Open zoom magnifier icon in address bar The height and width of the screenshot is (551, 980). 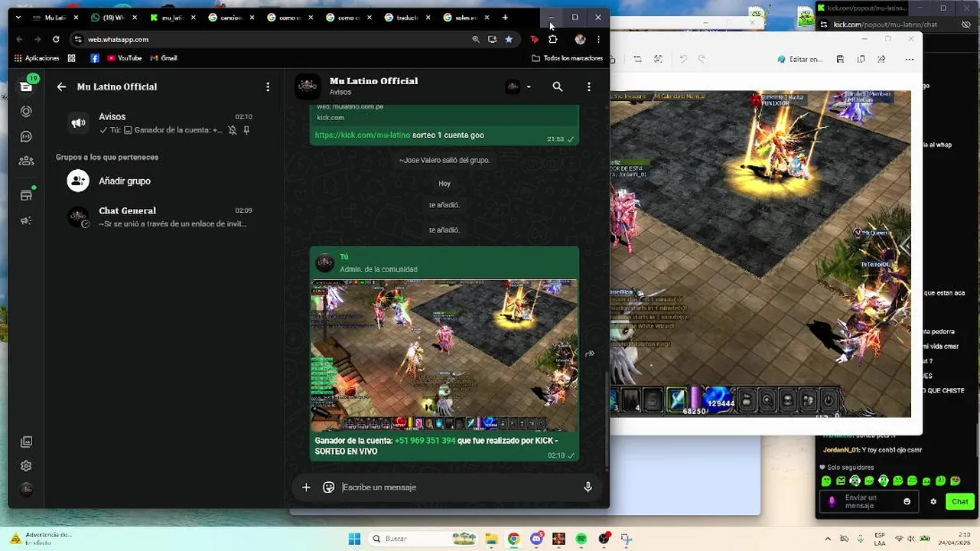[475, 39]
